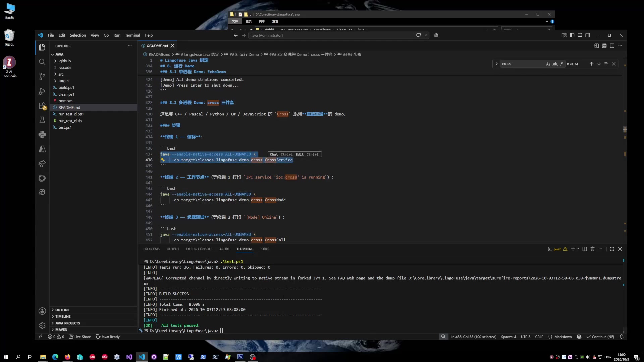Open the Source Control view
644x362 pixels.
point(42,76)
